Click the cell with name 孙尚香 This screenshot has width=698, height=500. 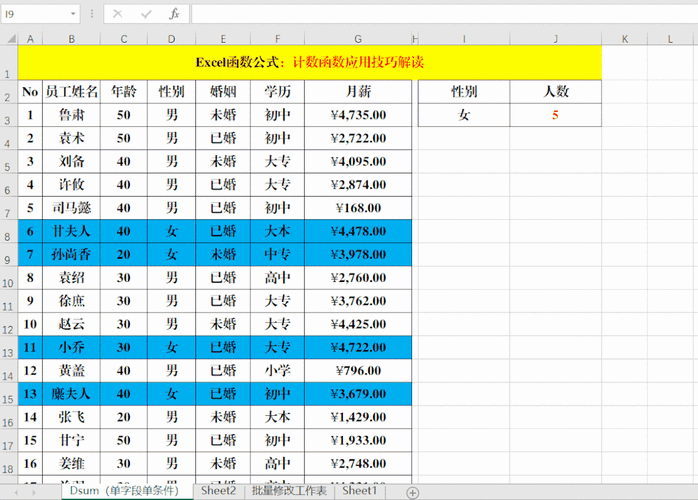(x=72, y=254)
